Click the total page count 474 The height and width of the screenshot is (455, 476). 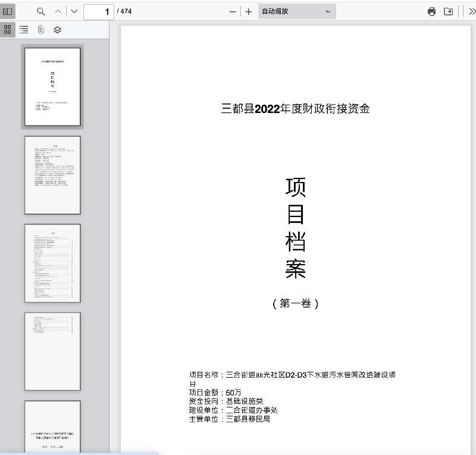pyautogui.click(x=126, y=11)
